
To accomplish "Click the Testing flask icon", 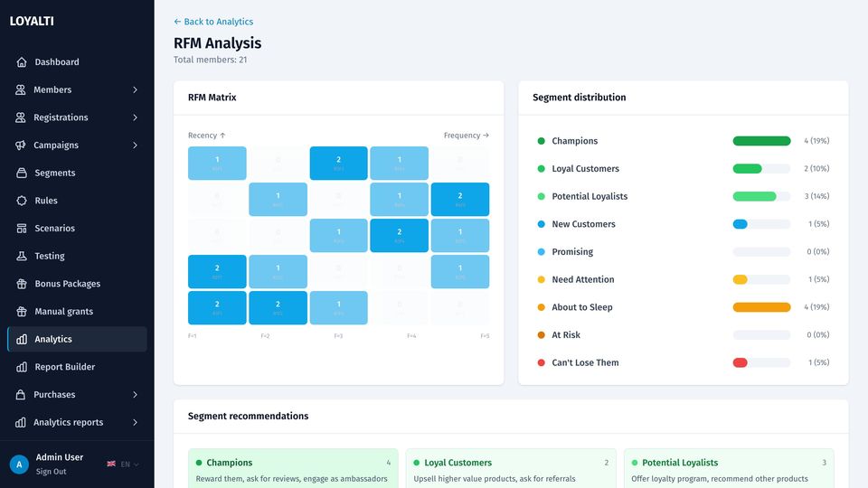I will tap(22, 256).
